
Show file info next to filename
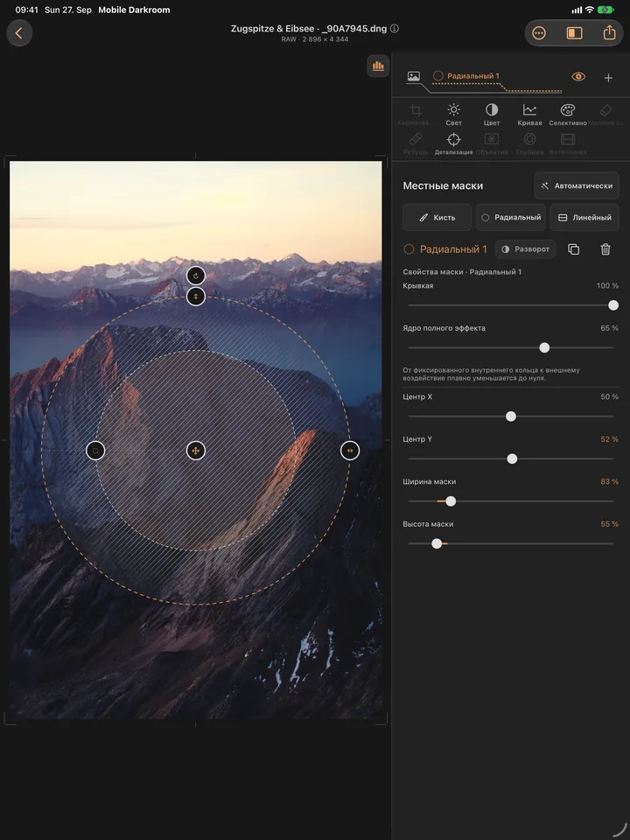pyautogui.click(x=395, y=28)
